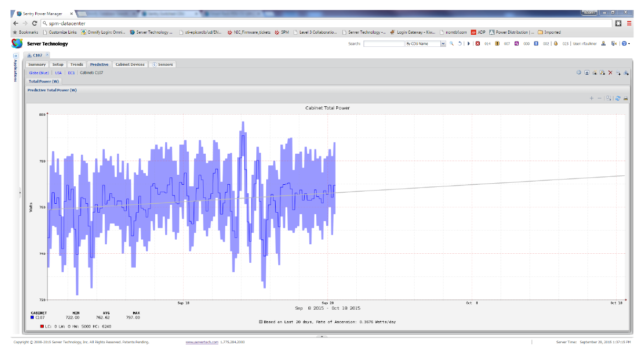644x358 pixels.
Task: Click the play arrow icon in the top toolbar
Action: click(469, 44)
